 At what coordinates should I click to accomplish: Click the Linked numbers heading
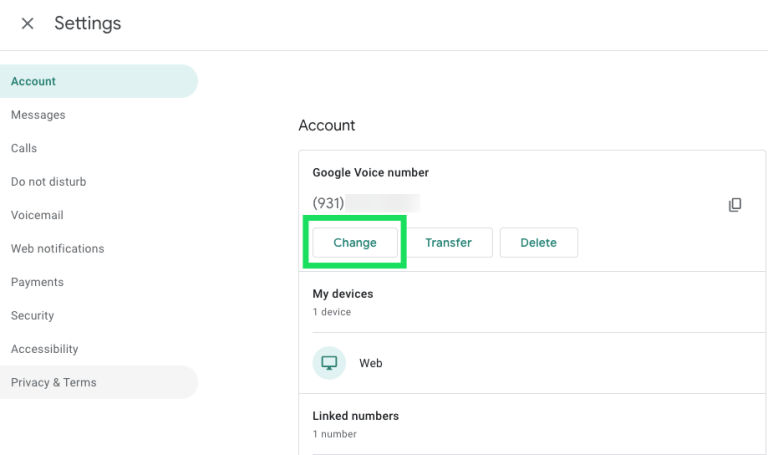pyautogui.click(x=356, y=416)
